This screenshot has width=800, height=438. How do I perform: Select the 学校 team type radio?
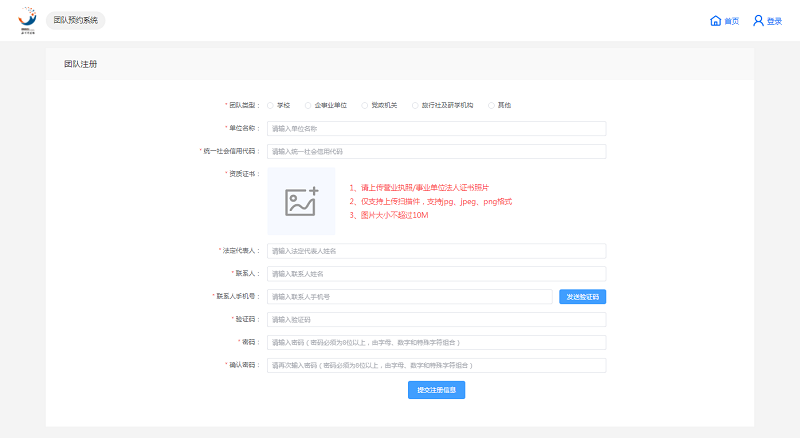(270, 105)
